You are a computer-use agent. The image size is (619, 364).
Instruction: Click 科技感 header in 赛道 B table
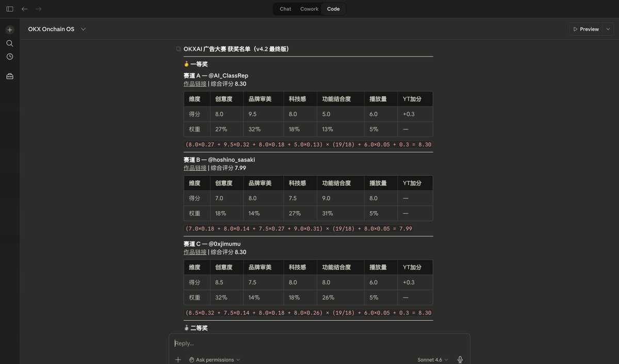click(x=298, y=183)
